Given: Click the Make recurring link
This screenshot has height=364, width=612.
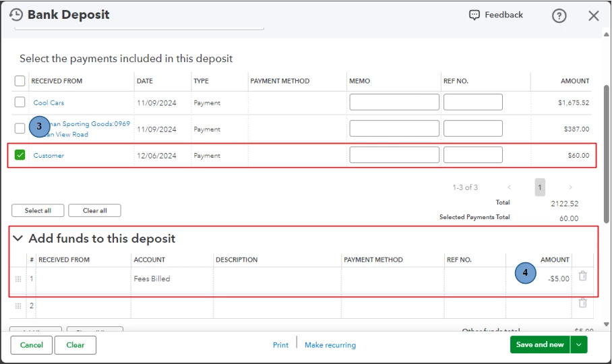Looking at the screenshot, I should pyautogui.click(x=330, y=345).
